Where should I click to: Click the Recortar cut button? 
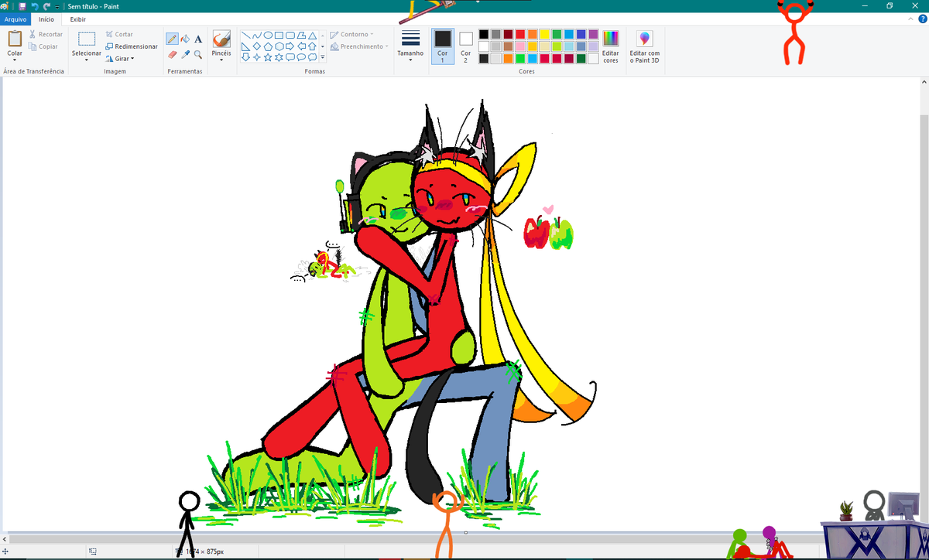[x=46, y=34]
